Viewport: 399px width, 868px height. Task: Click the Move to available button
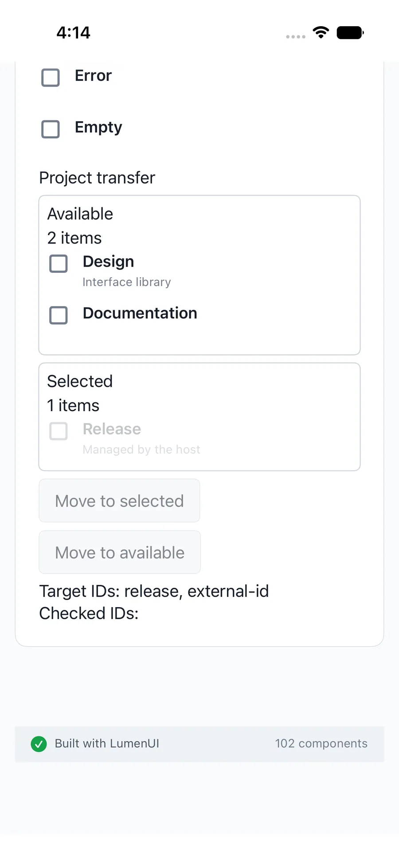pos(120,552)
